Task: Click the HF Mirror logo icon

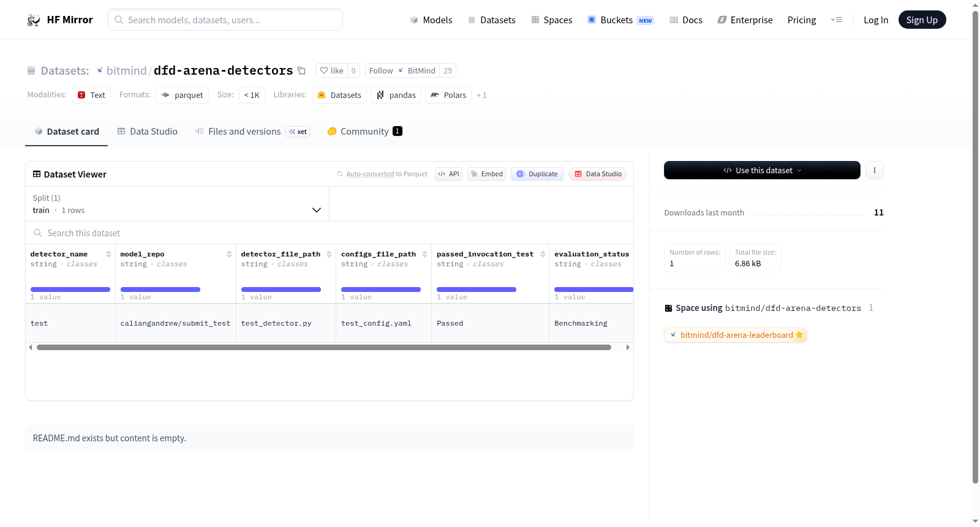Action: [x=34, y=20]
